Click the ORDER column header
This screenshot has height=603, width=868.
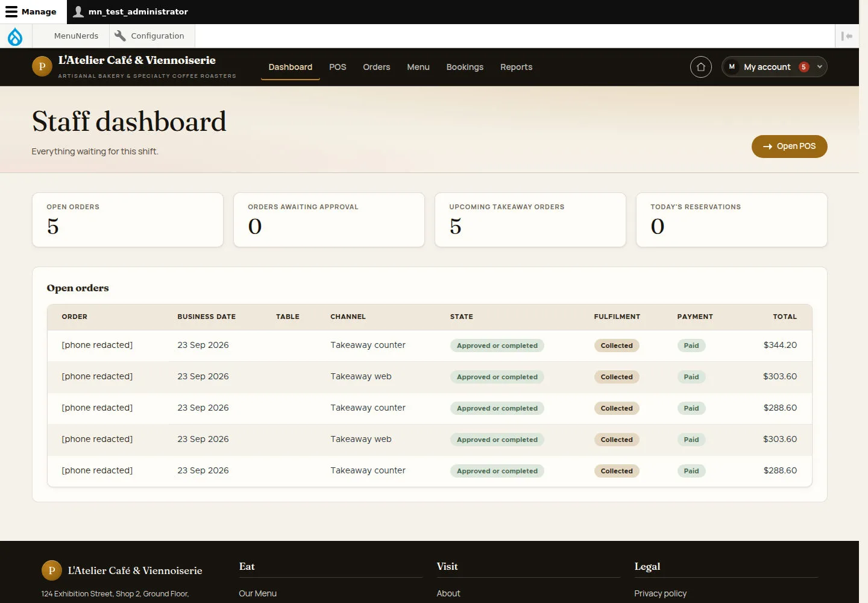pyautogui.click(x=75, y=317)
